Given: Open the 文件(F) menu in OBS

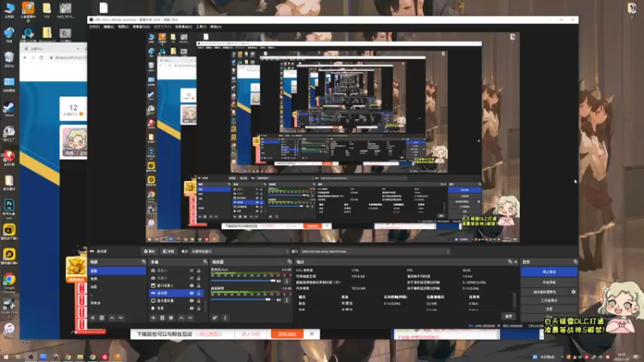Looking at the screenshot, I should [x=94, y=27].
